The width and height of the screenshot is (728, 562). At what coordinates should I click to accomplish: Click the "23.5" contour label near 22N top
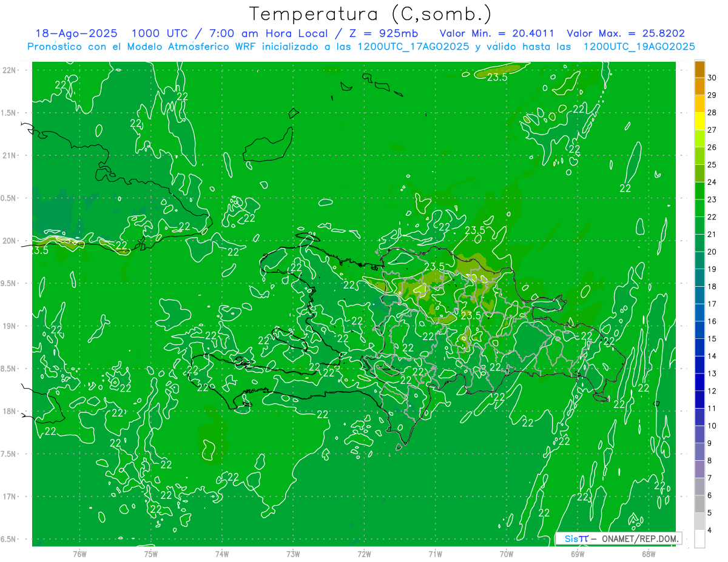(497, 77)
